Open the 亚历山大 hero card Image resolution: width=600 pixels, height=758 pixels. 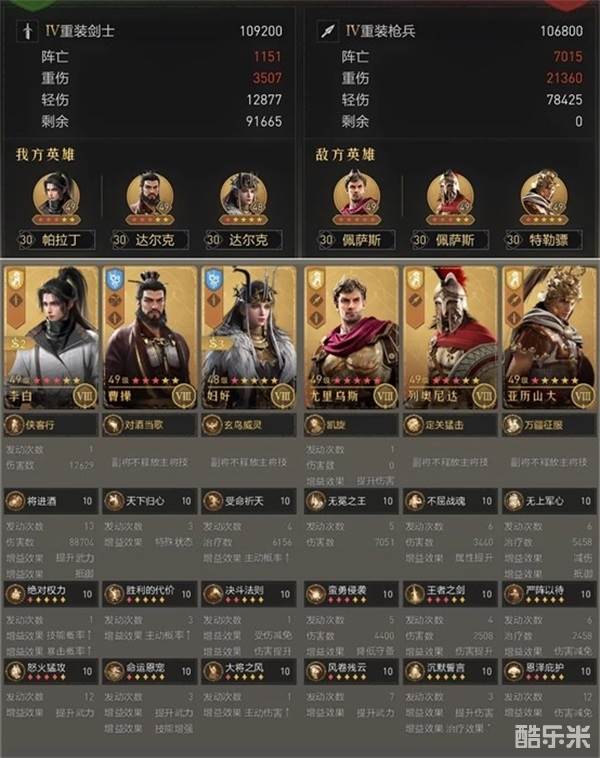coord(549,337)
